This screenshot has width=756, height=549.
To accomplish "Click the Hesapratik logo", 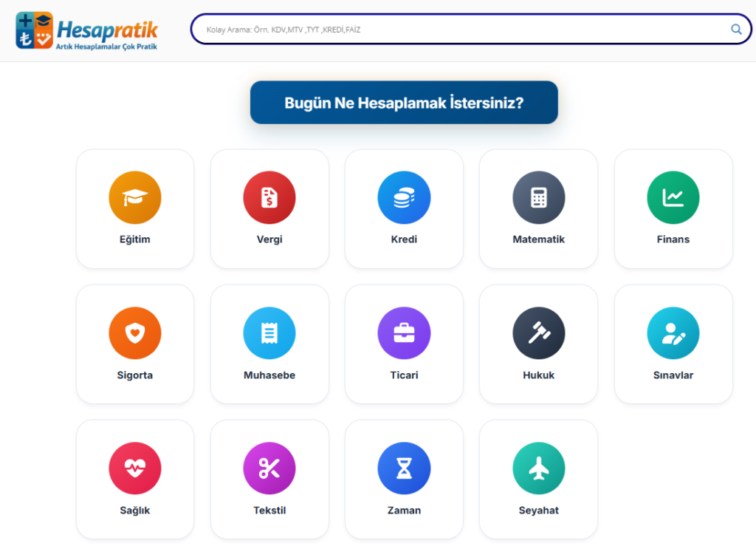I will click(x=87, y=30).
